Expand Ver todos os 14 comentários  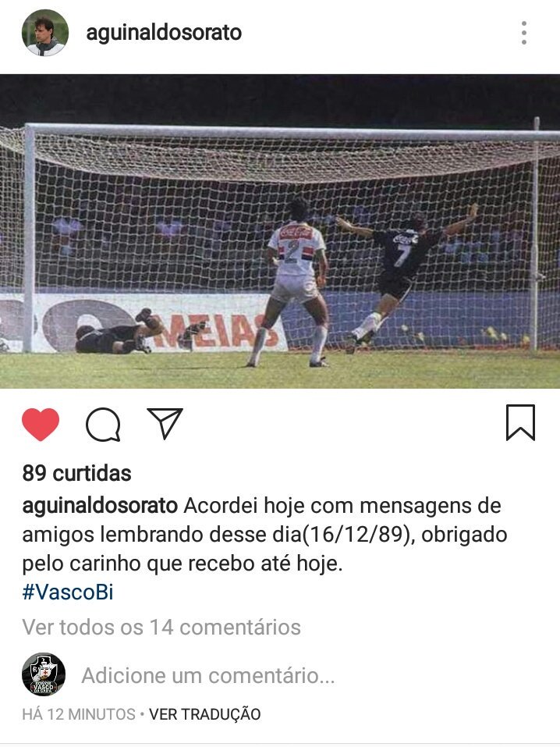point(161,627)
